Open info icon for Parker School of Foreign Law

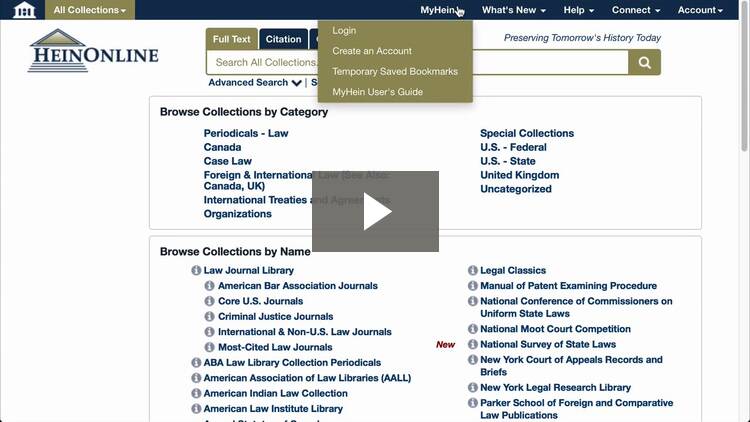pyautogui.click(x=473, y=403)
